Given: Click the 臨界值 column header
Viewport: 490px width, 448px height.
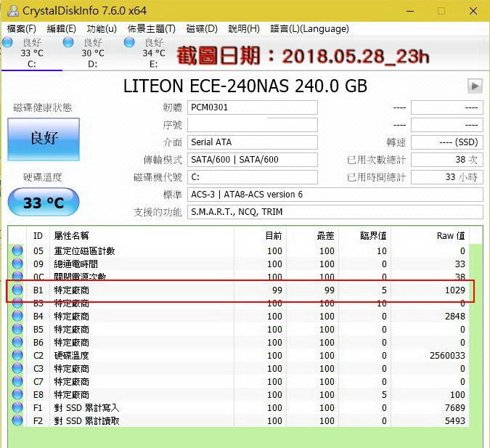Looking at the screenshot, I should (364, 236).
